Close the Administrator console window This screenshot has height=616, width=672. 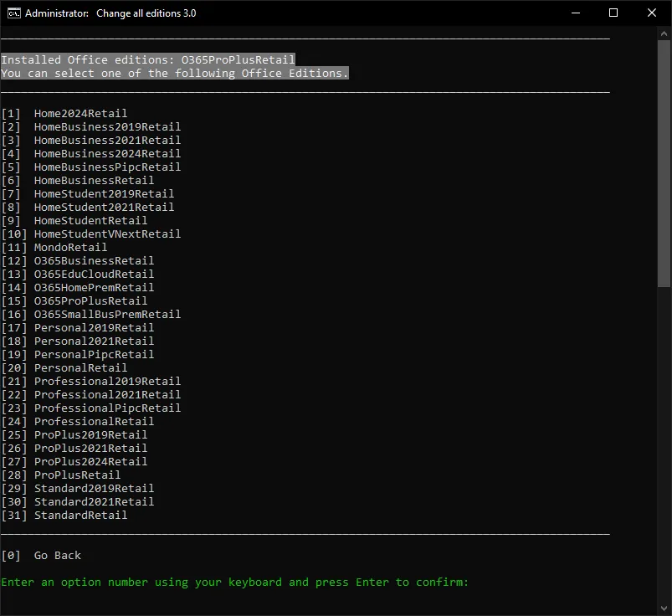click(x=652, y=13)
